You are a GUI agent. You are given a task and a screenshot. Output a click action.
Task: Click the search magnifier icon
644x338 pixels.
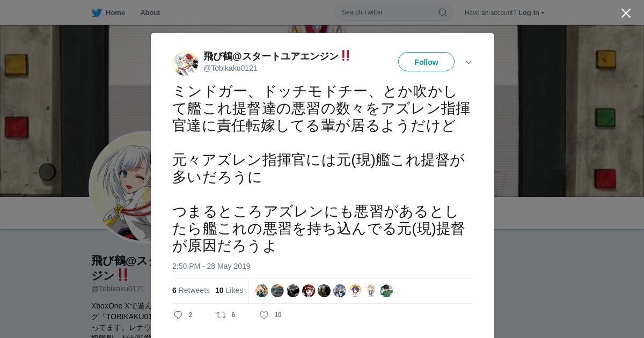(443, 12)
